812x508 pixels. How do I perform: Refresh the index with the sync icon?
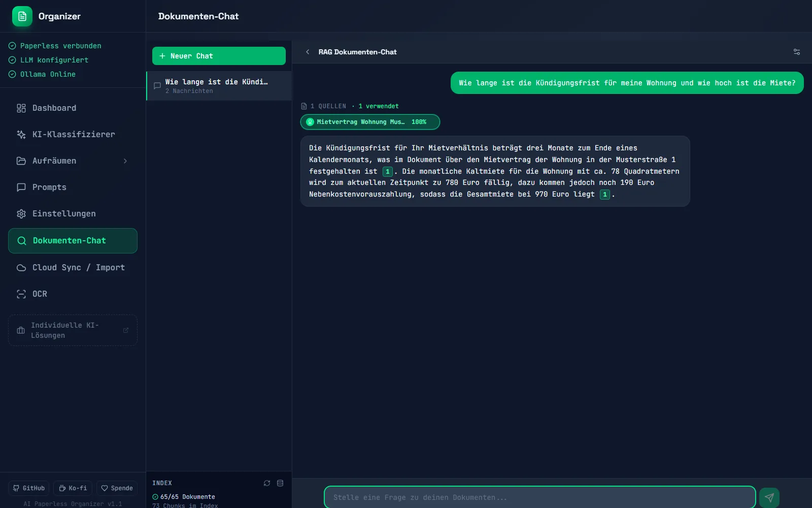tap(267, 483)
